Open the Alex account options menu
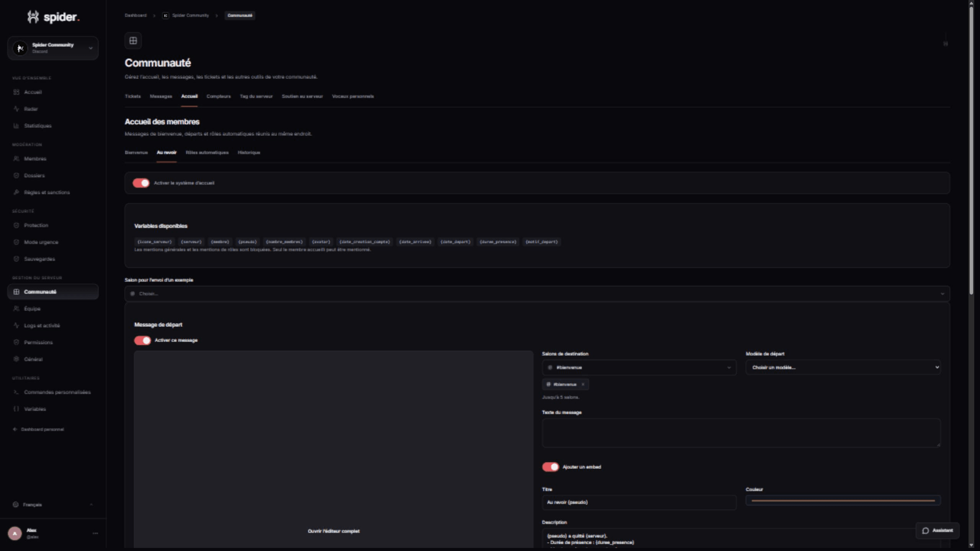Screen dimensions: 980x551 click(x=95, y=533)
